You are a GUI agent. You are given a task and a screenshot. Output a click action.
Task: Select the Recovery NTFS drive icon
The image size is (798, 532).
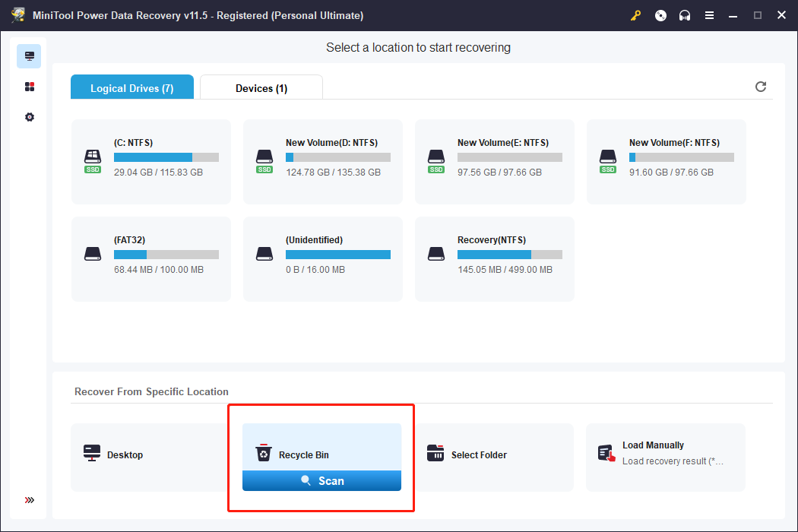point(436,254)
